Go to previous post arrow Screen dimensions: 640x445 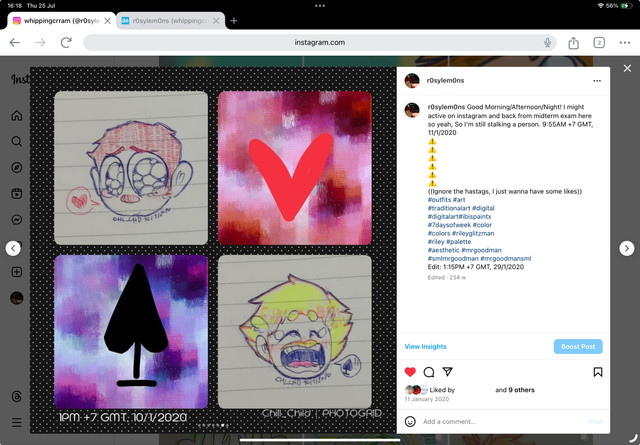(x=13, y=248)
